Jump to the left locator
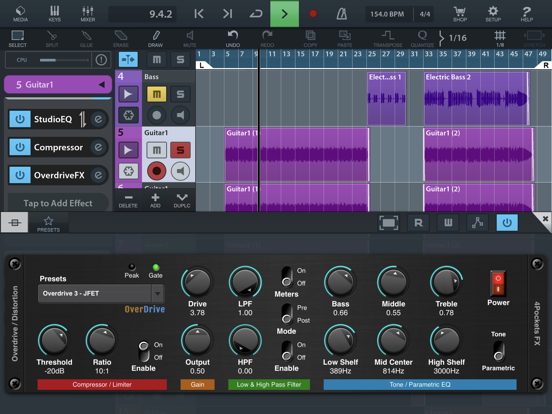The width and height of the screenshot is (552, 414). (x=199, y=14)
